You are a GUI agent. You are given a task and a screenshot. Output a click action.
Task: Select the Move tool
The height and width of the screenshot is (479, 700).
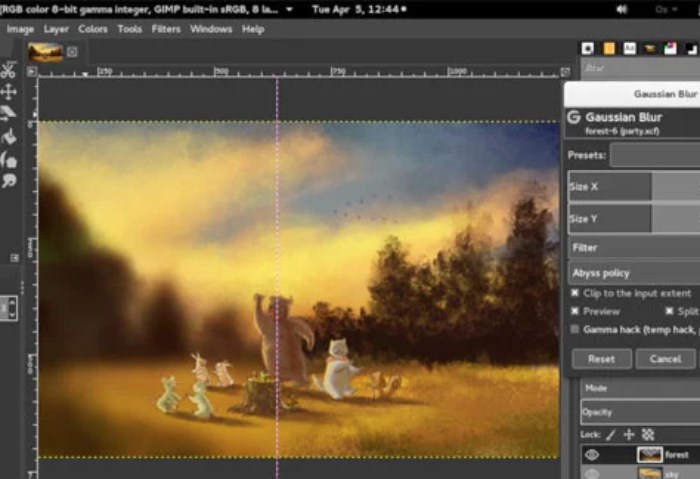point(8,92)
